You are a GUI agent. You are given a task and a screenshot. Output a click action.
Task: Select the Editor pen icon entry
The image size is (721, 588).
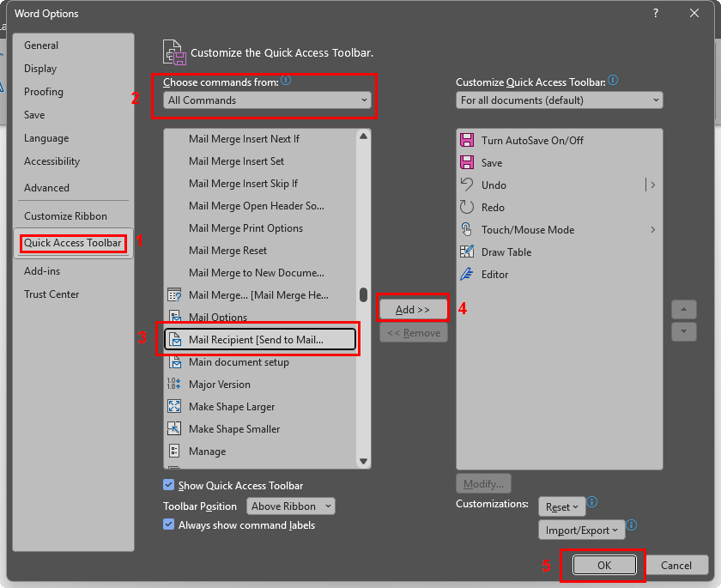[x=467, y=274]
